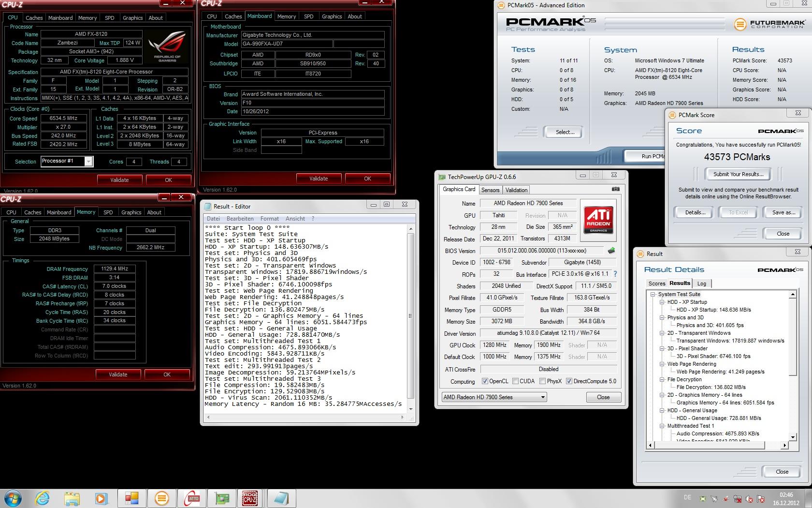The width and height of the screenshot is (812, 508).
Task: Click GPU-Z BIOS save chip icon
Action: point(611,251)
